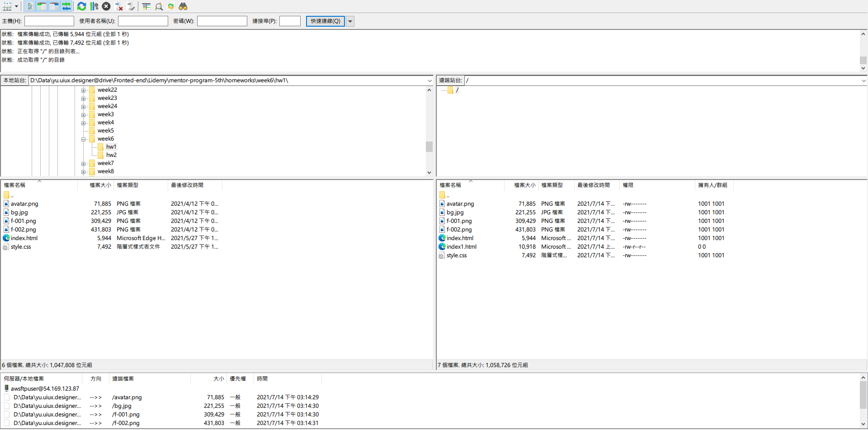This screenshot has height=430, width=868.
Task: Open the Site Manager dropdown arrow
Action: (x=17, y=6)
